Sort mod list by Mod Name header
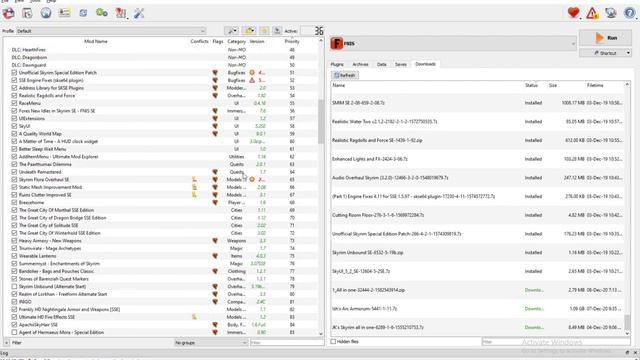The height and width of the screenshot is (360, 640). point(96,41)
